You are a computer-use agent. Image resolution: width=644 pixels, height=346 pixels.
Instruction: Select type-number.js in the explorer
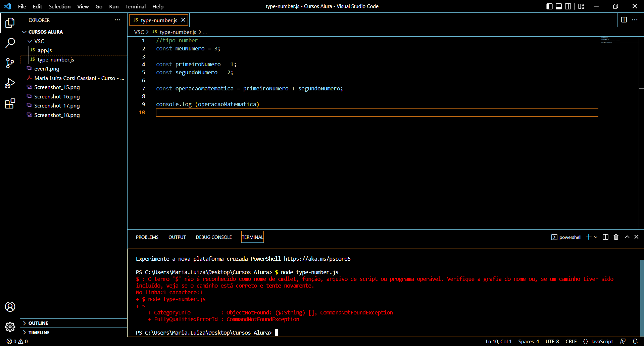(74, 59)
